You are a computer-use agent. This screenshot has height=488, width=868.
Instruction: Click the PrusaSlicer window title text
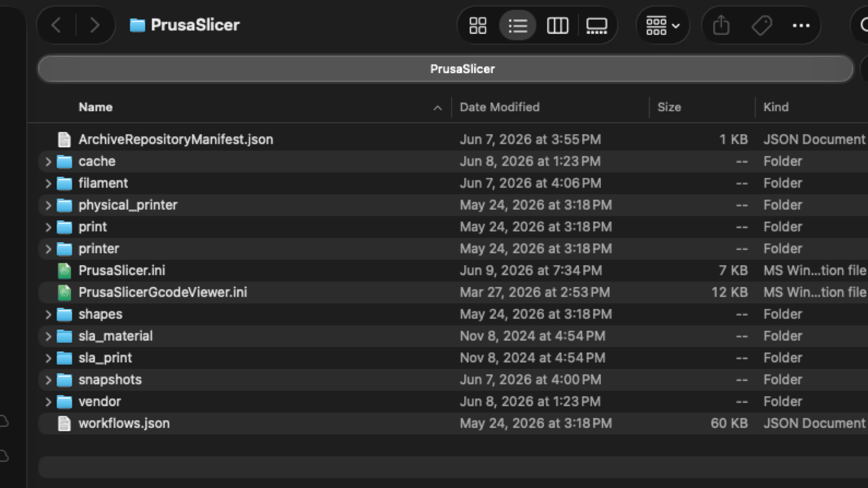click(x=195, y=25)
